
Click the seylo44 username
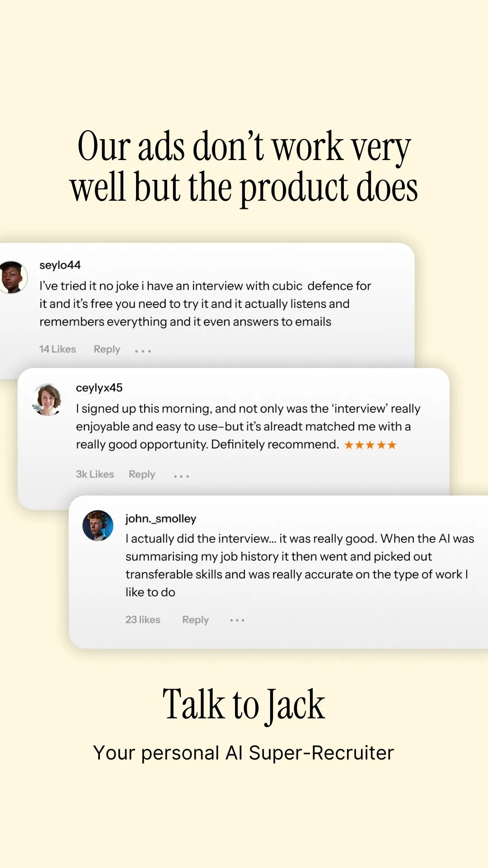(x=60, y=265)
